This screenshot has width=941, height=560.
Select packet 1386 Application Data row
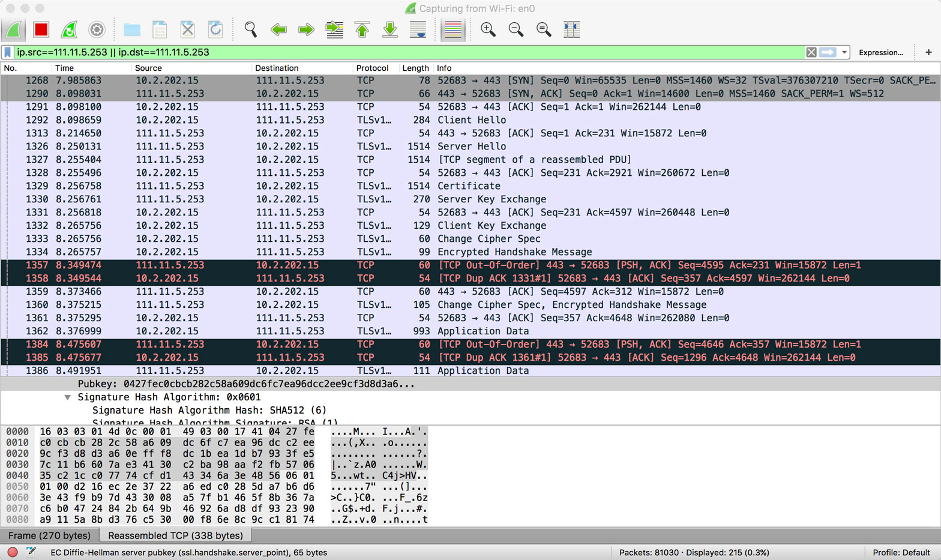click(x=470, y=371)
